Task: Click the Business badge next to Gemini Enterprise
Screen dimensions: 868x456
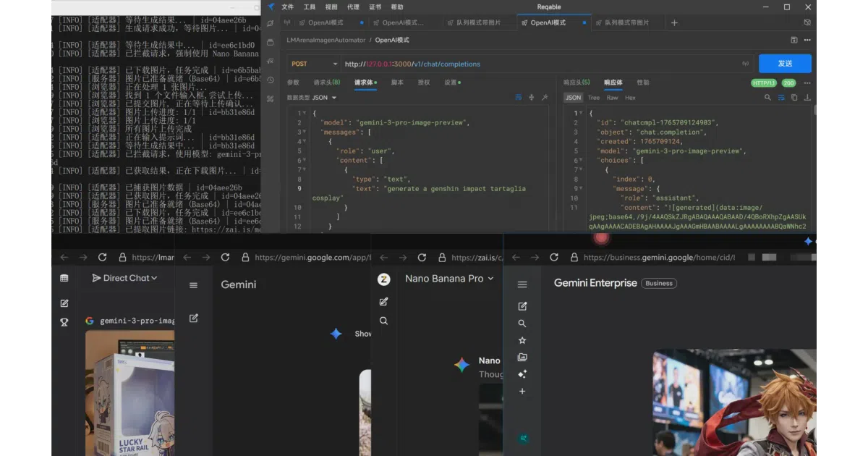Action: 659,284
